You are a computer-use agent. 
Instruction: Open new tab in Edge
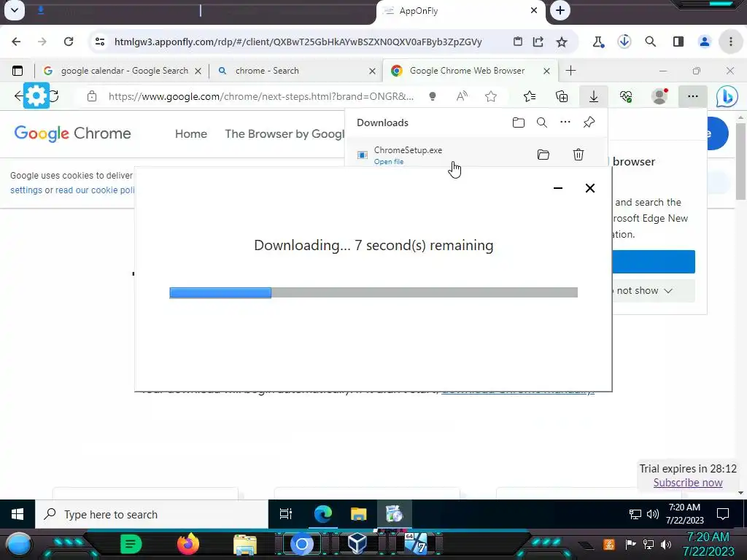(x=570, y=71)
